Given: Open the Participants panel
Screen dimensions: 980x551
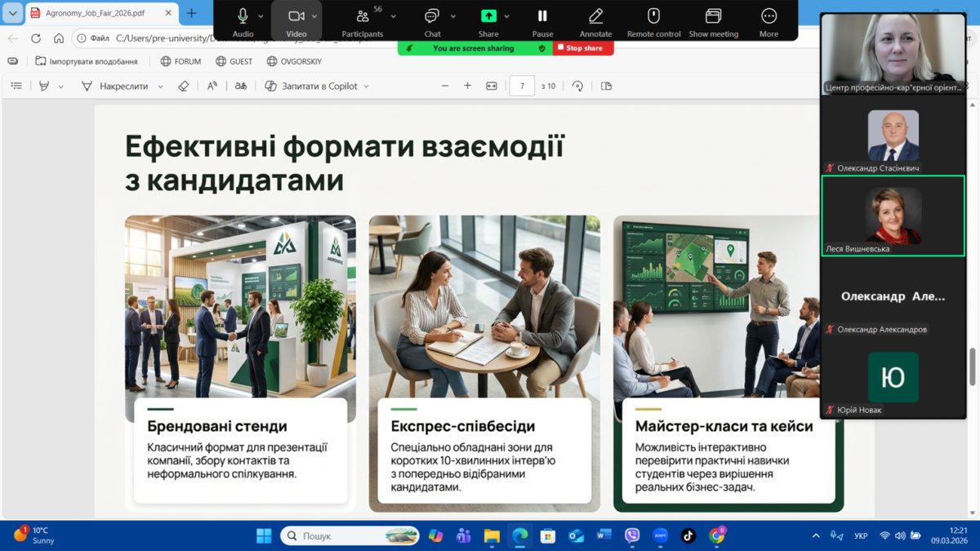Looking at the screenshot, I should [363, 20].
